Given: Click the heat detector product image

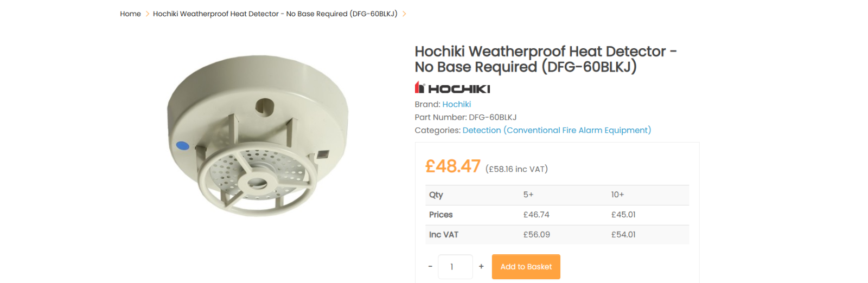Looking at the screenshot, I should [x=258, y=136].
